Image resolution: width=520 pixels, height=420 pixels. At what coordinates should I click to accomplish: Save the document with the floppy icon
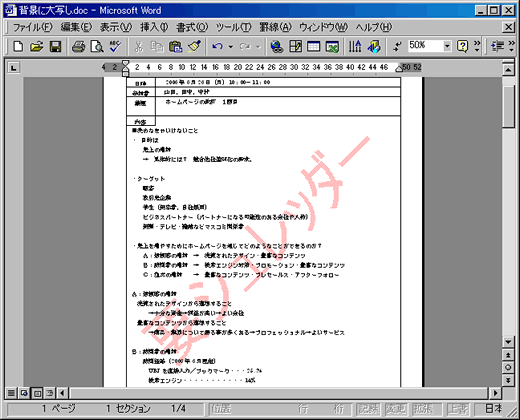pos(55,46)
